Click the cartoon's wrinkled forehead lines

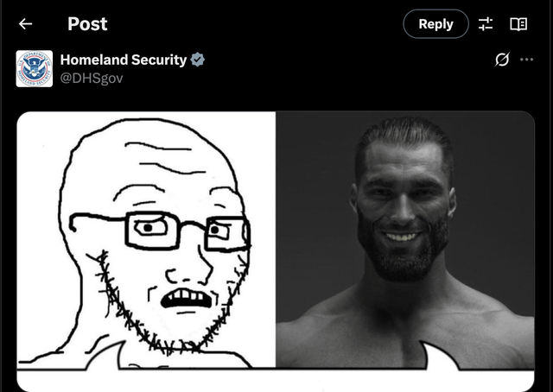pos(164,159)
